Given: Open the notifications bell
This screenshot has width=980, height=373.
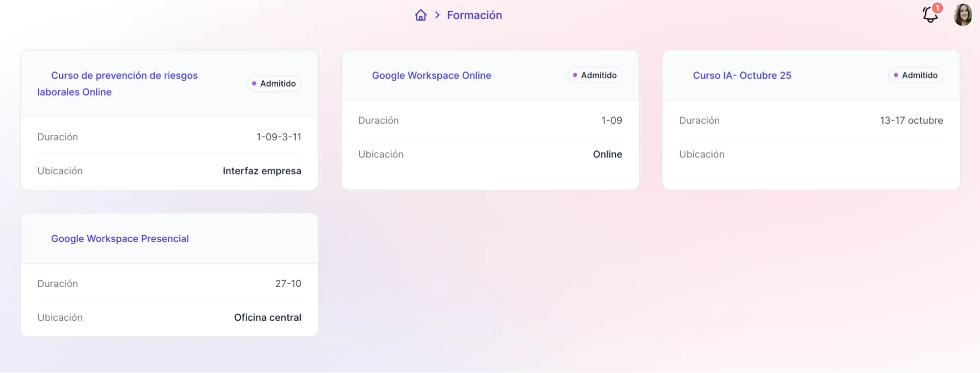Looking at the screenshot, I should point(930,15).
